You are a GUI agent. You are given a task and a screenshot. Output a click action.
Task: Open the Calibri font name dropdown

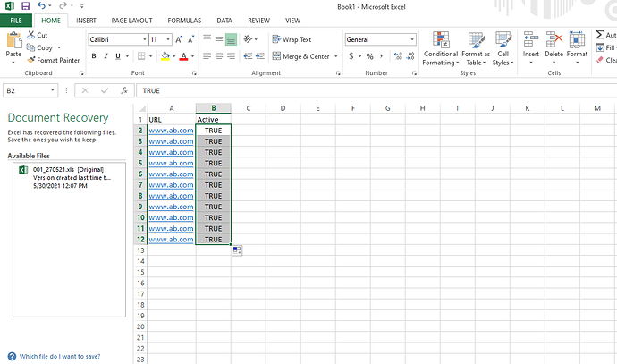[x=144, y=39]
